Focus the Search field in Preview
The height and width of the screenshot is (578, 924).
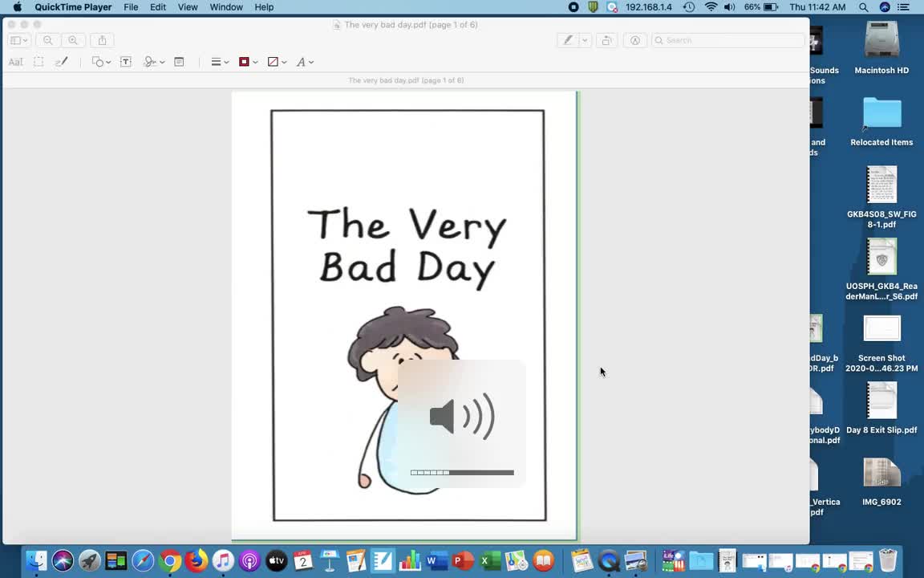727,40
